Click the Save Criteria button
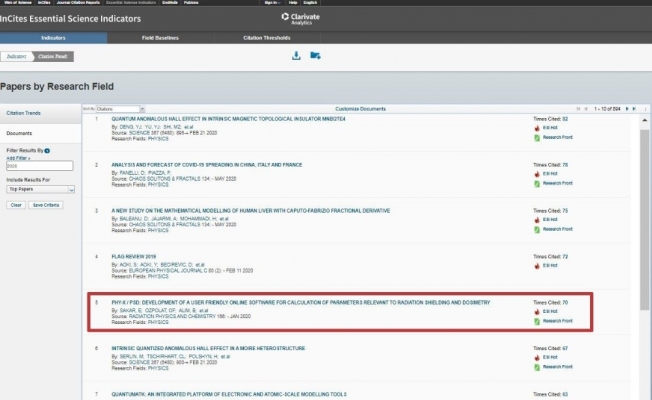This screenshot has height=400, width=652. coord(45,204)
